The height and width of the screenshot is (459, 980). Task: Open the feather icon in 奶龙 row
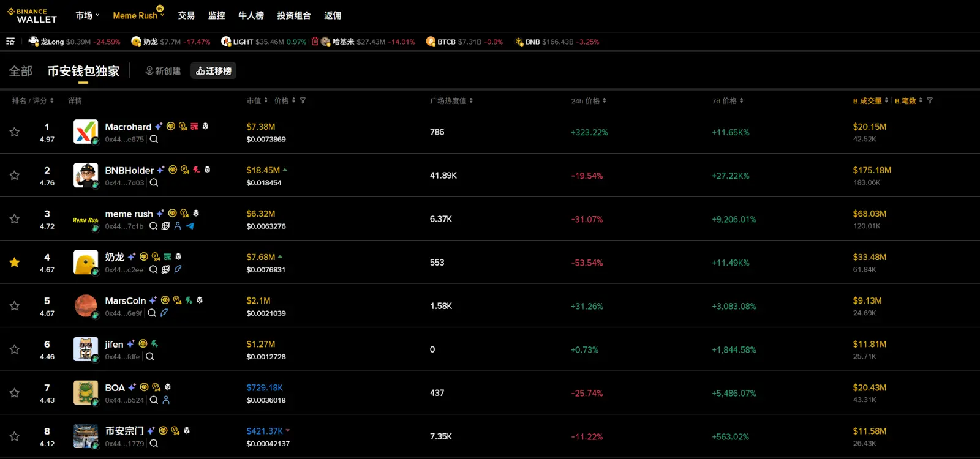(x=178, y=270)
